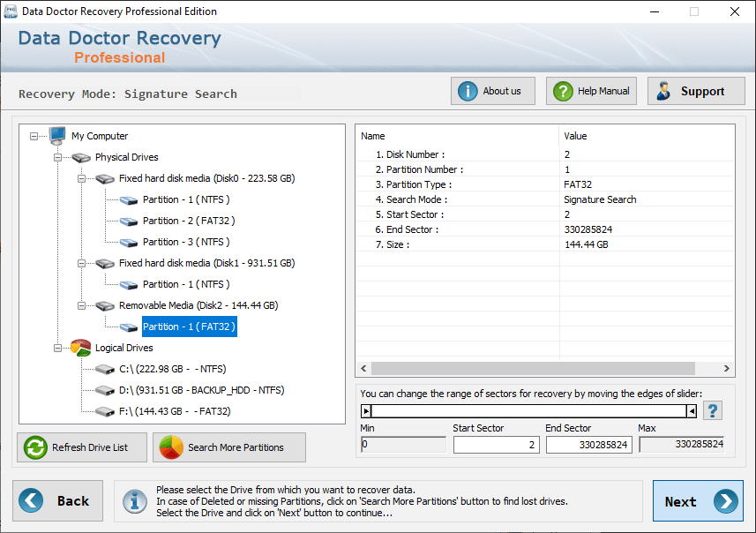
Task: Click Refresh Drive List
Action: coord(82,447)
